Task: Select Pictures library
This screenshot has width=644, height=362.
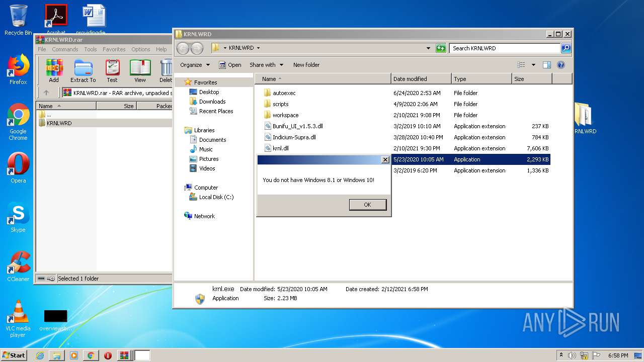Action: 204,159
